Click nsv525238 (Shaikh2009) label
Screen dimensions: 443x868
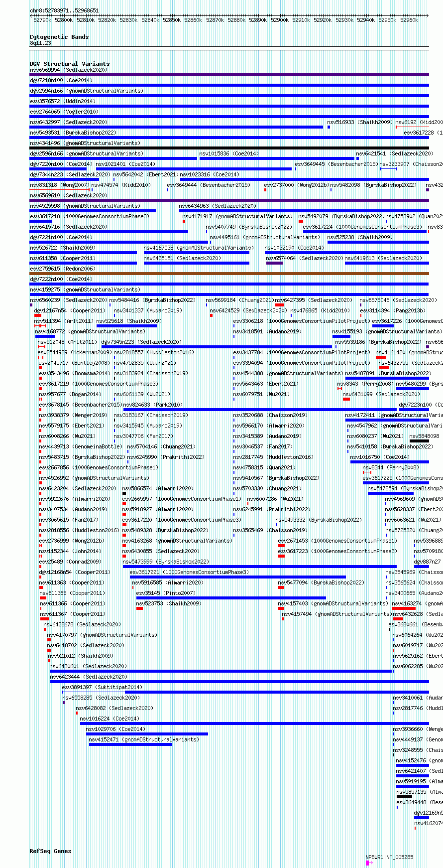[360, 237]
